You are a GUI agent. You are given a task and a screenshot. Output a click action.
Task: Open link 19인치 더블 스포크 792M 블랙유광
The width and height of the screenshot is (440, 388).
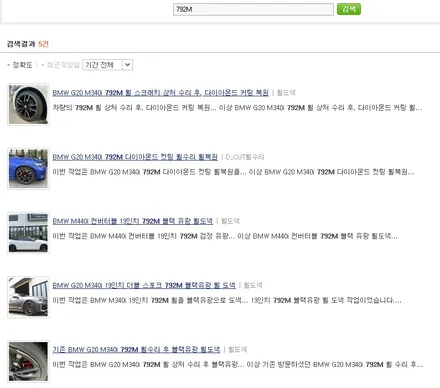[144, 285]
